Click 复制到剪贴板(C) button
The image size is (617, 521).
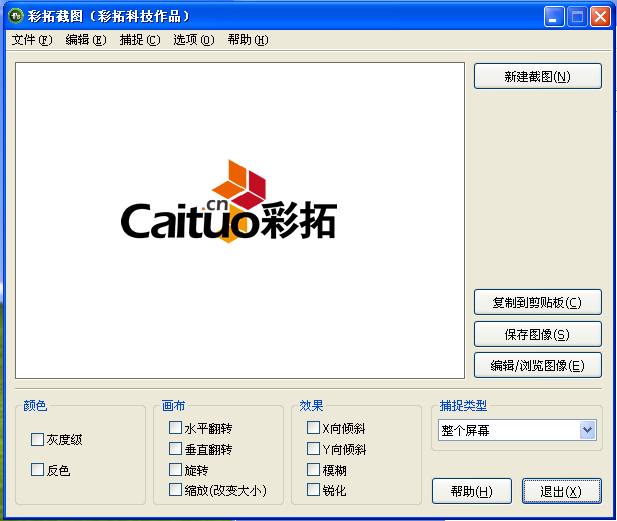click(538, 302)
